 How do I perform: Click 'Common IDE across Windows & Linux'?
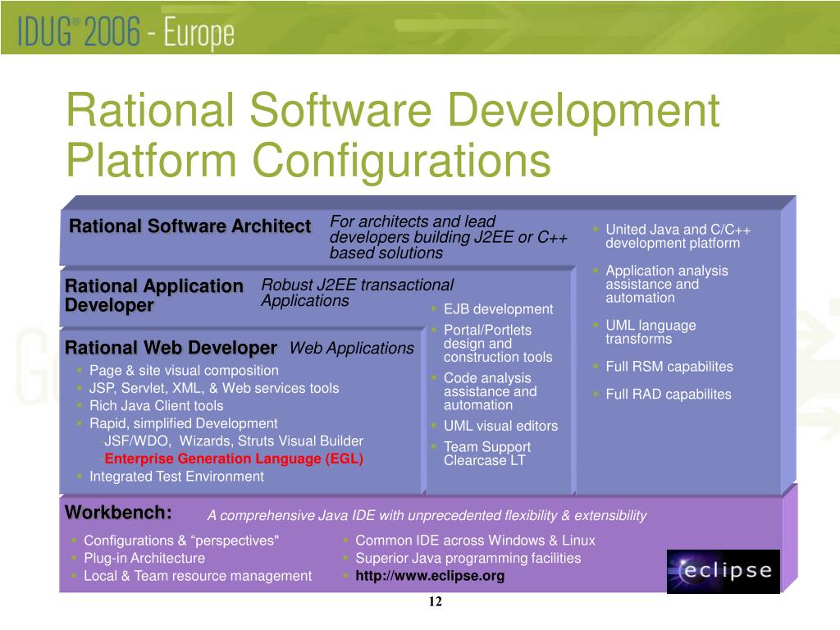coord(475,541)
